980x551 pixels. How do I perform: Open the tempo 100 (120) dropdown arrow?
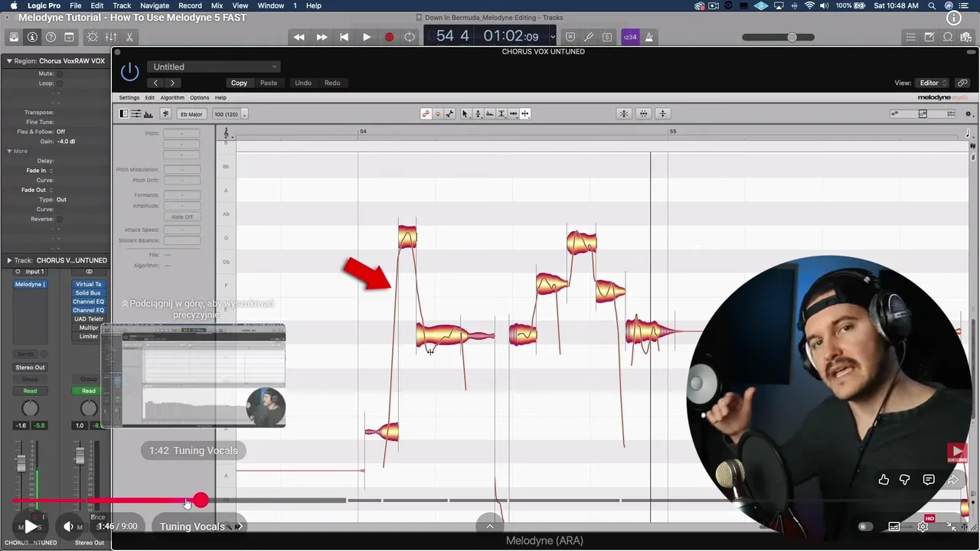coord(244,115)
